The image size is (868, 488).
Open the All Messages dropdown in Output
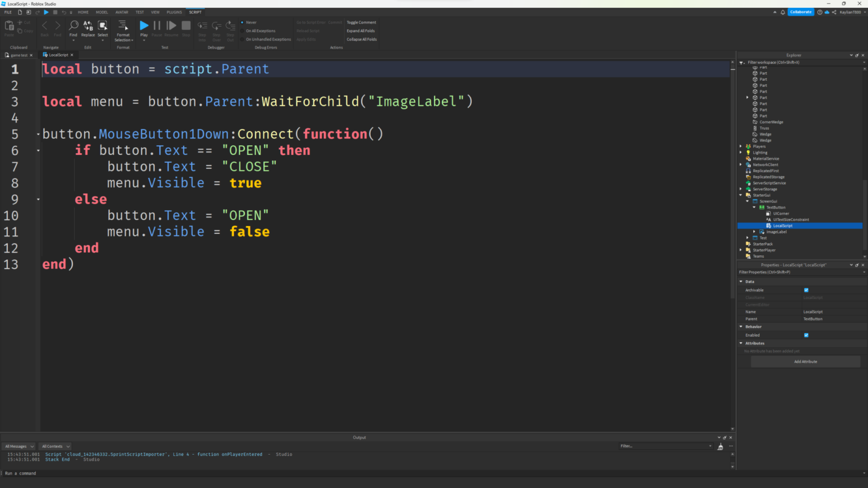[19, 446]
